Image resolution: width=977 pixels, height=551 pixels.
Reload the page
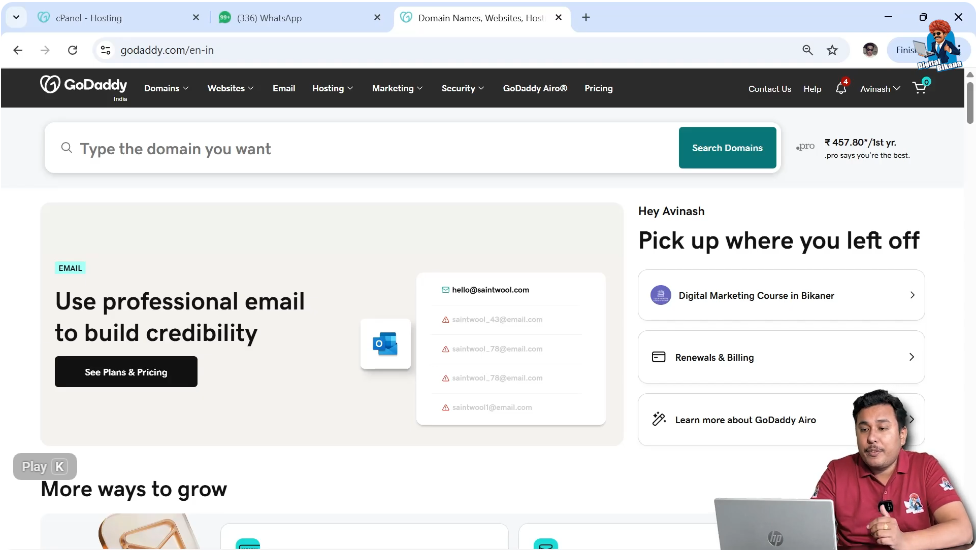tap(72, 50)
